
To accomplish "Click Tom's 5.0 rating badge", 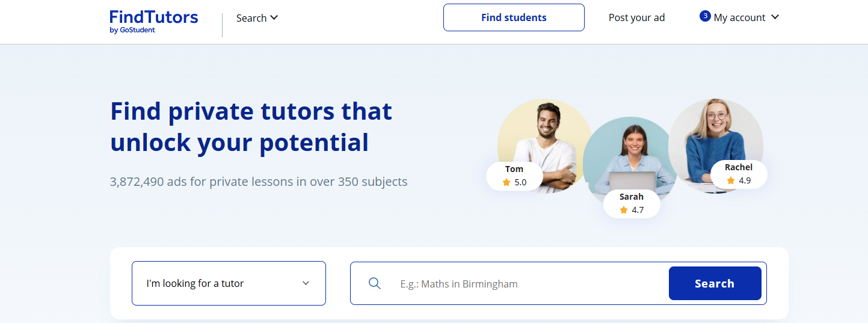I will click(514, 176).
